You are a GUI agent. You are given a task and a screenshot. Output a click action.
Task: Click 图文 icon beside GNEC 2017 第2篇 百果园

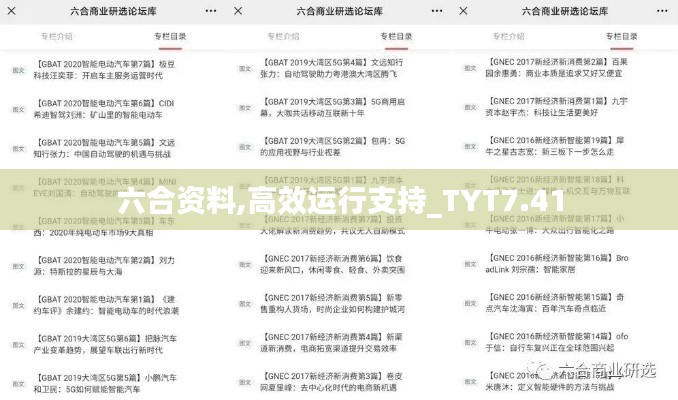(x=470, y=68)
